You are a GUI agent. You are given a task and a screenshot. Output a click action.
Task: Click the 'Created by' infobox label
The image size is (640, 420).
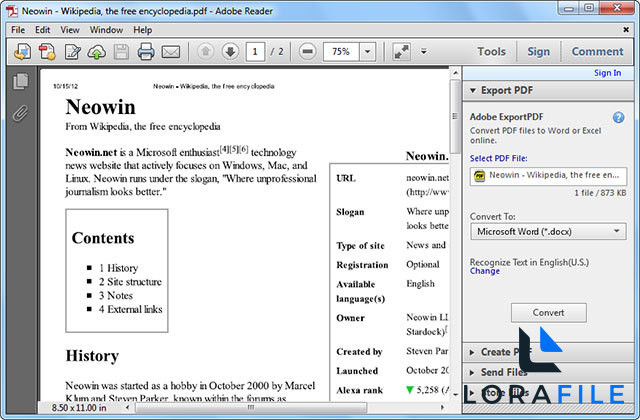click(x=359, y=352)
